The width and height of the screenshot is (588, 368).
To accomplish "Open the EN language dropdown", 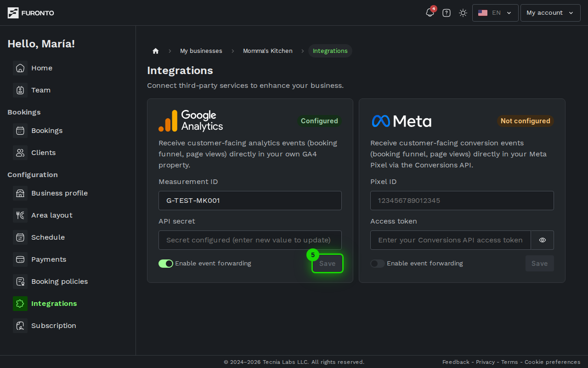I will click(495, 13).
